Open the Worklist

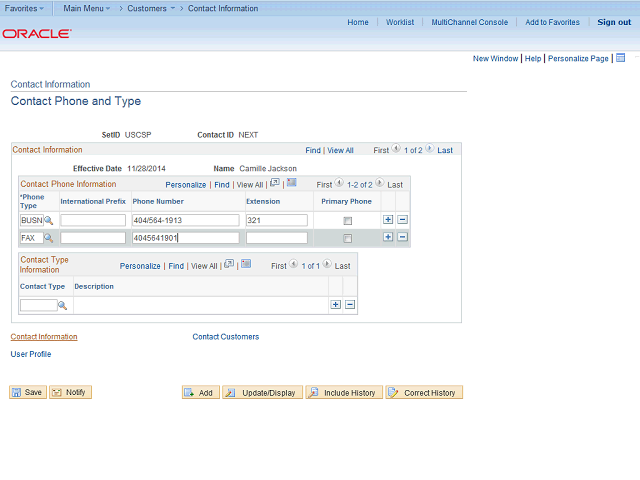pyautogui.click(x=400, y=22)
